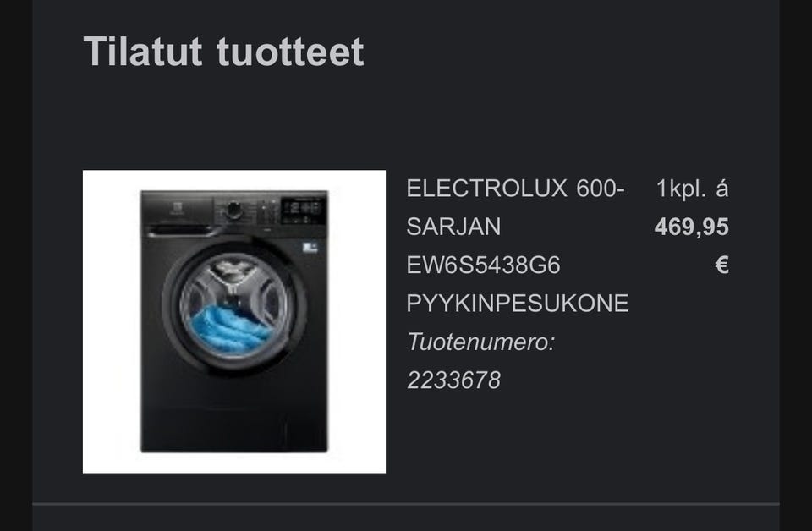Click the word 'tuotteet' in the heading
The height and width of the screenshot is (531, 812).
290,52
